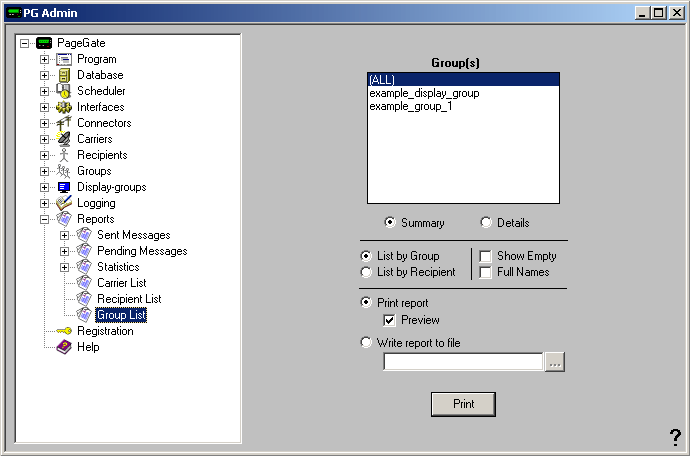Click the browse ellipsis button
Viewport: 690px width, 456px height.
point(555,362)
